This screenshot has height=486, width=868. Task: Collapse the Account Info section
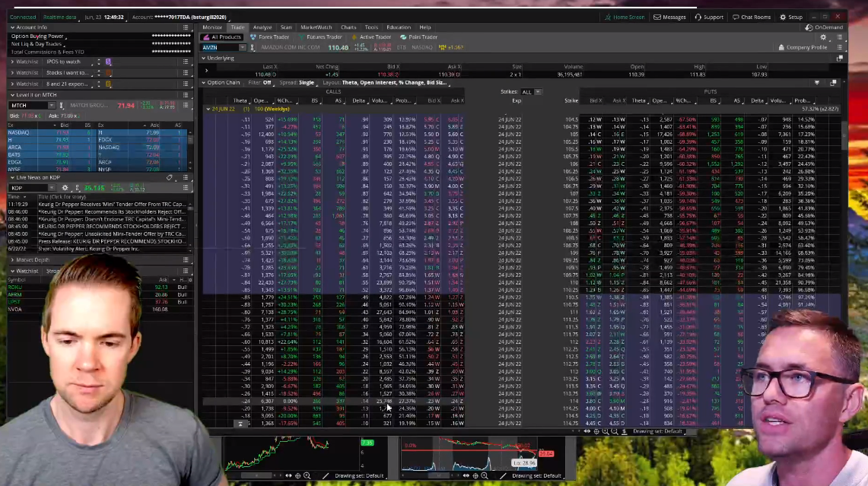pos(12,27)
